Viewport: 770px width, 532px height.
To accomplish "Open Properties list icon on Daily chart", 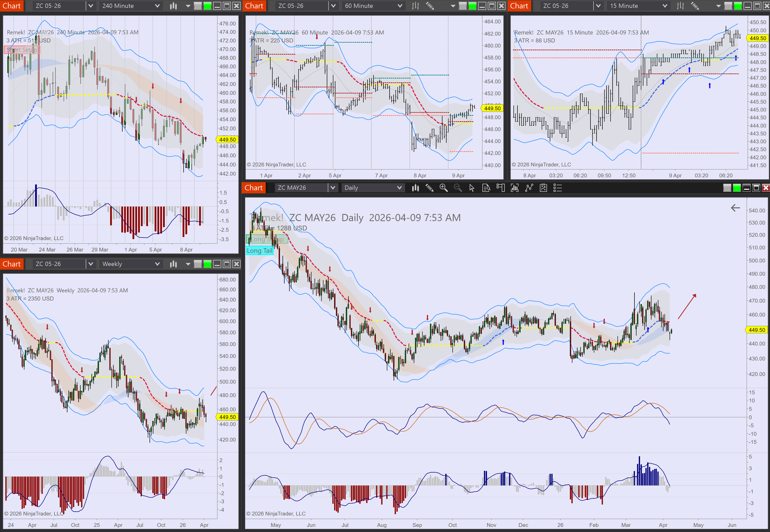I will point(557,188).
